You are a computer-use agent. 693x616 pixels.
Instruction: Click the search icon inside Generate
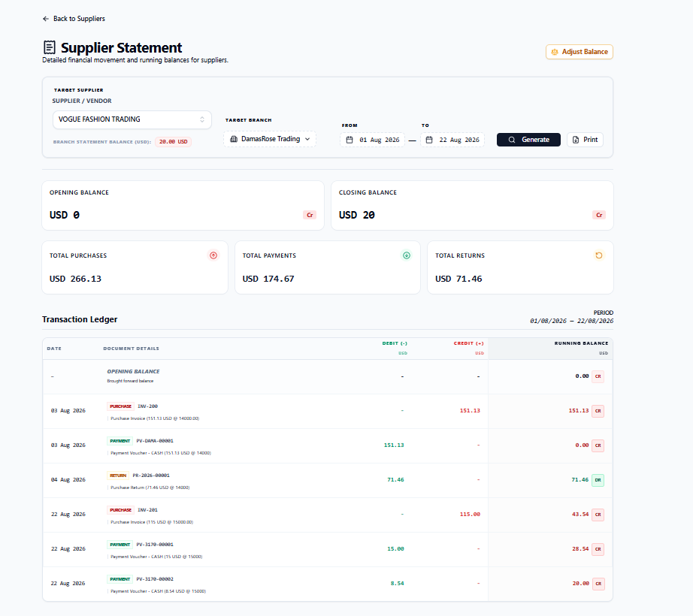pos(512,140)
